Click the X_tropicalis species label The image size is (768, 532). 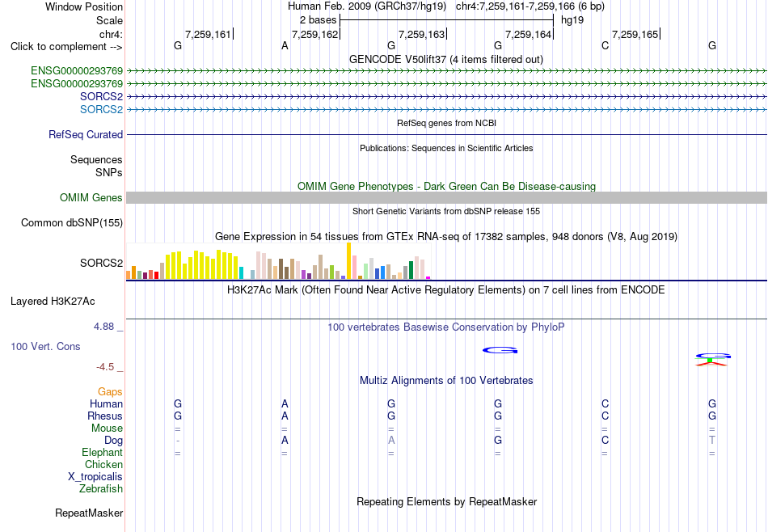coord(95,477)
